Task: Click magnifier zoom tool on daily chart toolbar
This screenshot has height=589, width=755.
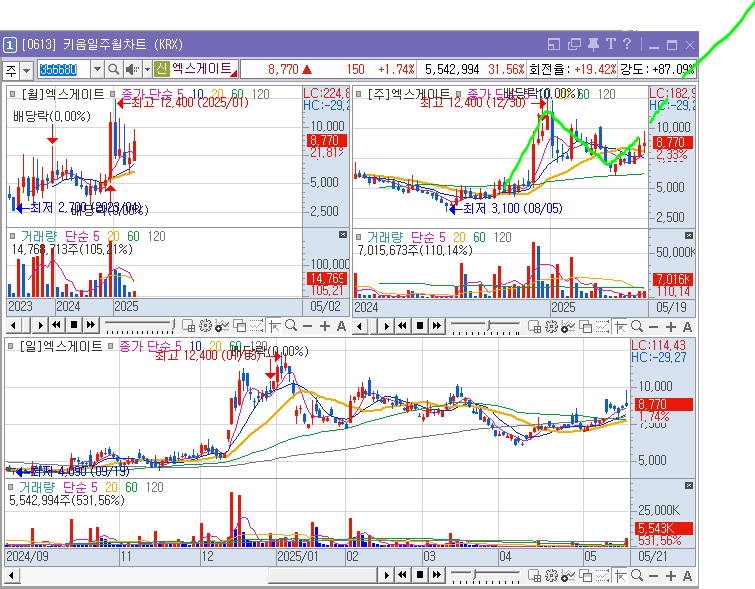Action: (637, 576)
